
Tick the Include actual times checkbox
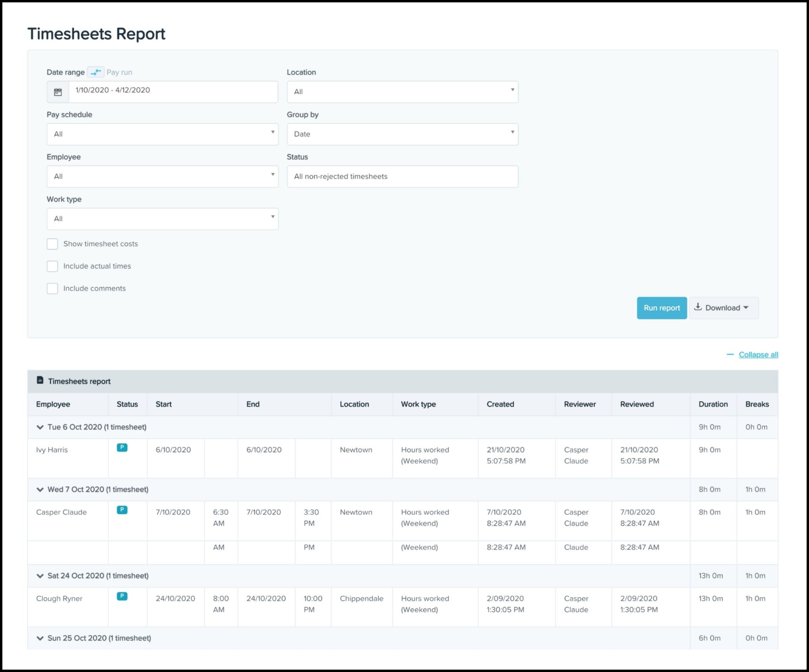(52, 266)
